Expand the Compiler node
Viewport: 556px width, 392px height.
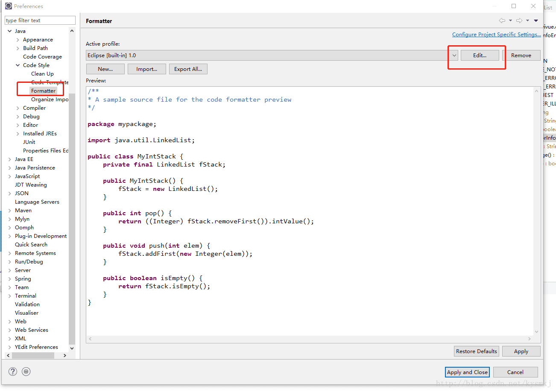pyautogui.click(x=18, y=108)
